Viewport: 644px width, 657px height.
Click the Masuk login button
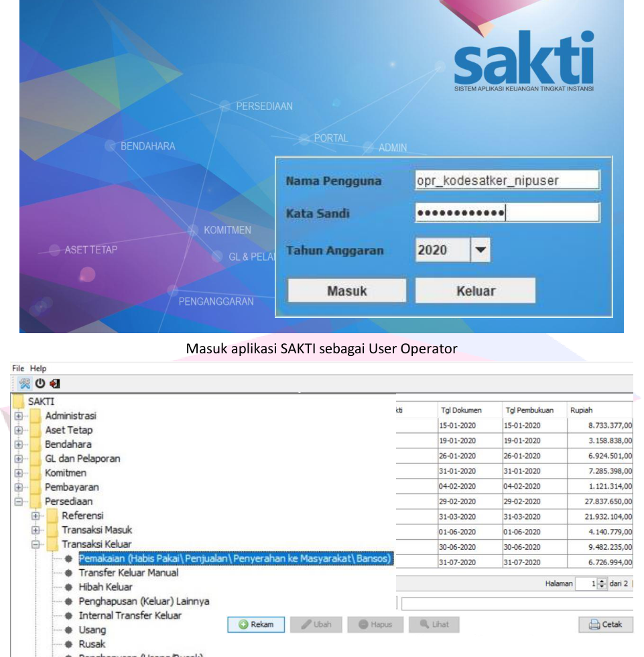[x=346, y=291]
